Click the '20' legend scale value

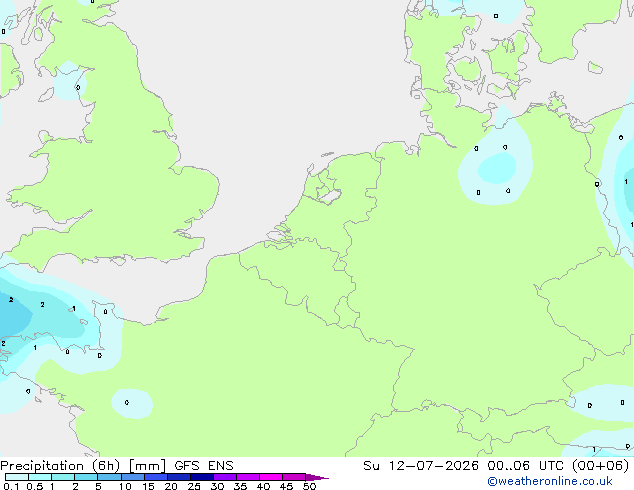(171, 486)
